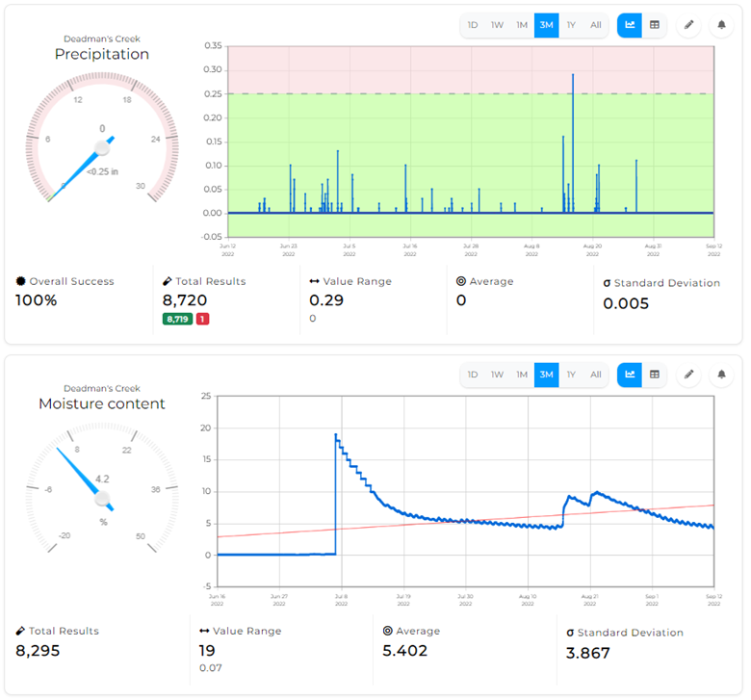Click the Overall Success 100% value
This screenshot has width=751, height=700.
coord(36,300)
